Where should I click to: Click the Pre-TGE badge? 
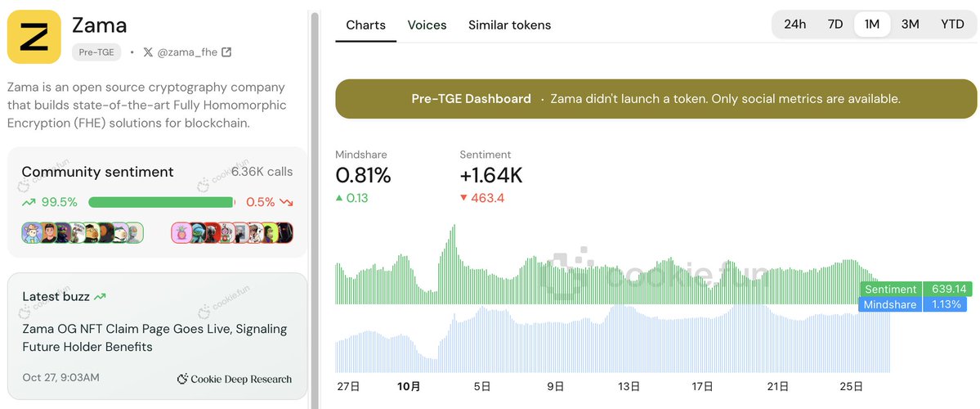point(96,52)
